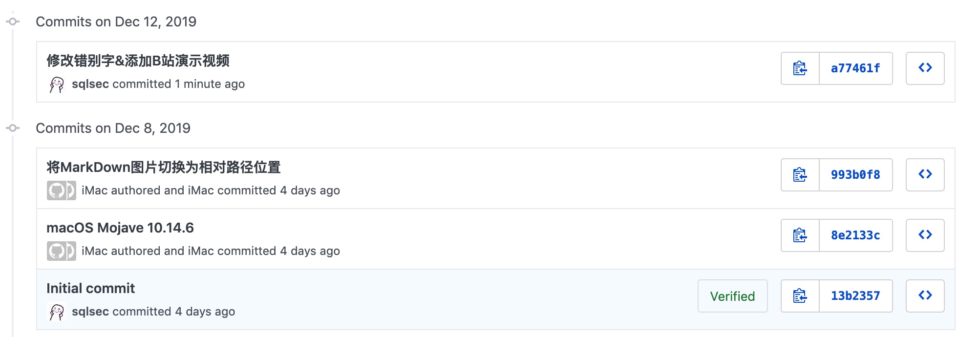Open the 修改错别字&添加B站演示视频 commit
980x337 pixels.
coord(138,61)
